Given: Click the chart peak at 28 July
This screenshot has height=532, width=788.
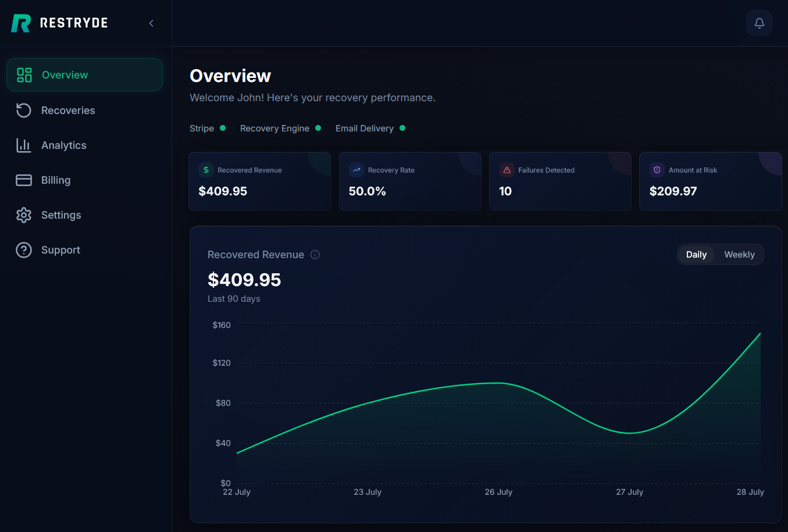Looking at the screenshot, I should pos(760,333).
